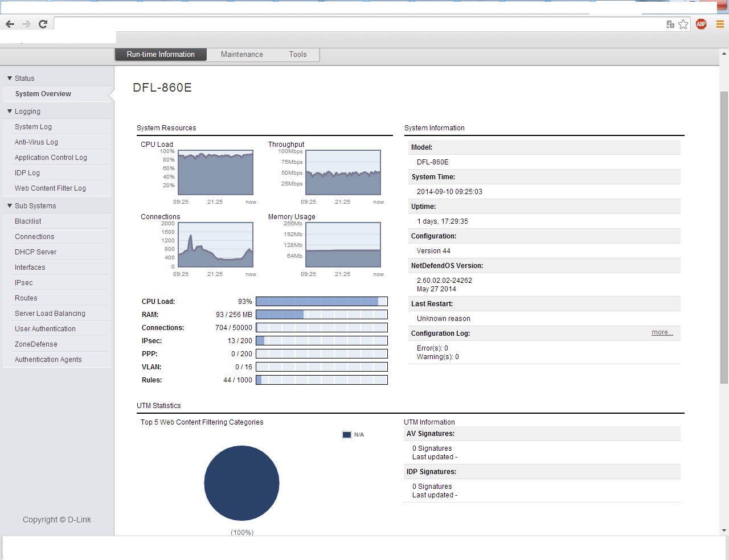Open the Chrome hamburger menu

click(x=720, y=24)
